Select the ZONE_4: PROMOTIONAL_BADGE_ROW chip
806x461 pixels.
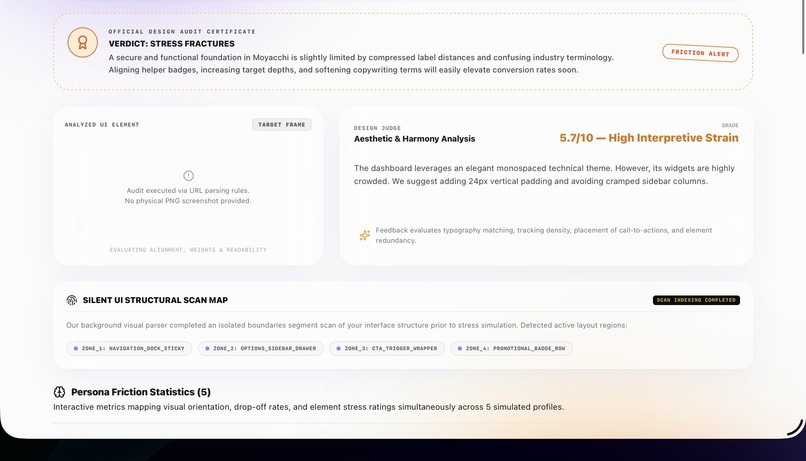point(511,348)
